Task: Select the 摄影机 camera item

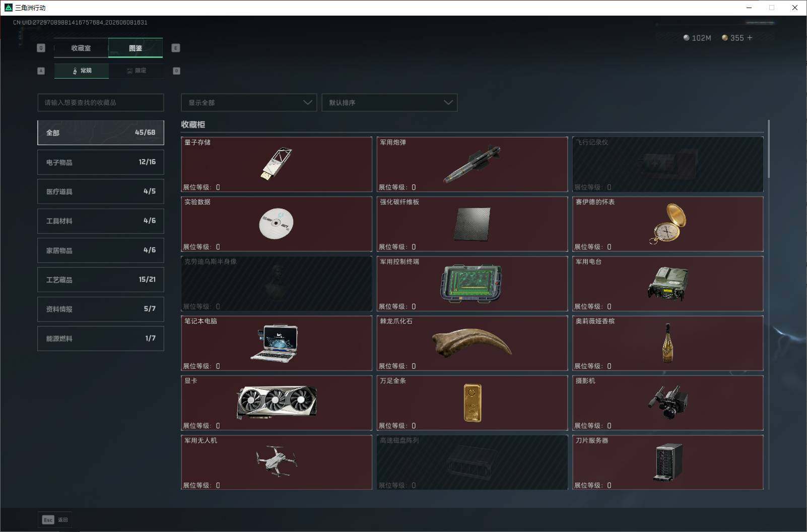Action: (x=668, y=403)
